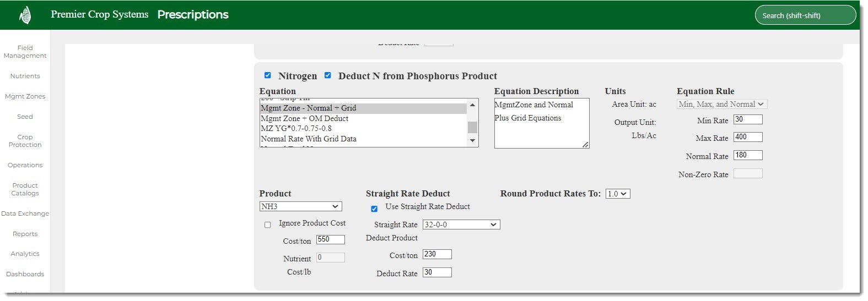Select Mgmt Zone + OM Deduct equation
The height and width of the screenshot is (301, 868).
305,118
